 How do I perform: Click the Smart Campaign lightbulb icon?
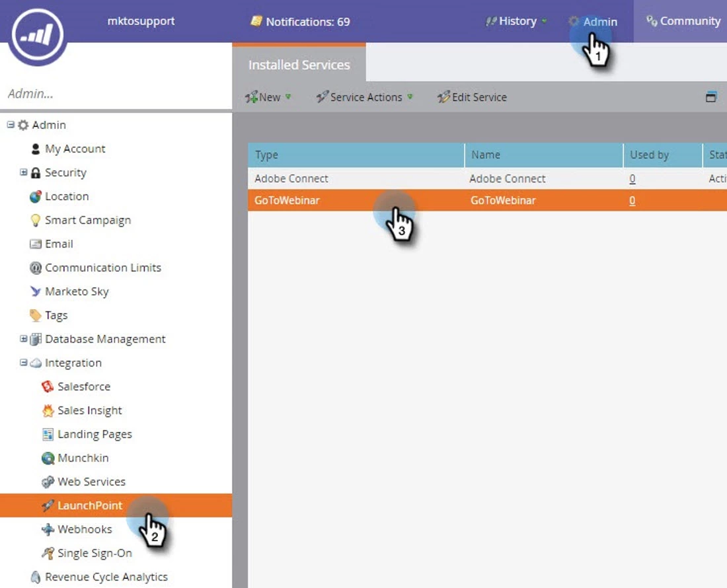pyautogui.click(x=36, y=220)
